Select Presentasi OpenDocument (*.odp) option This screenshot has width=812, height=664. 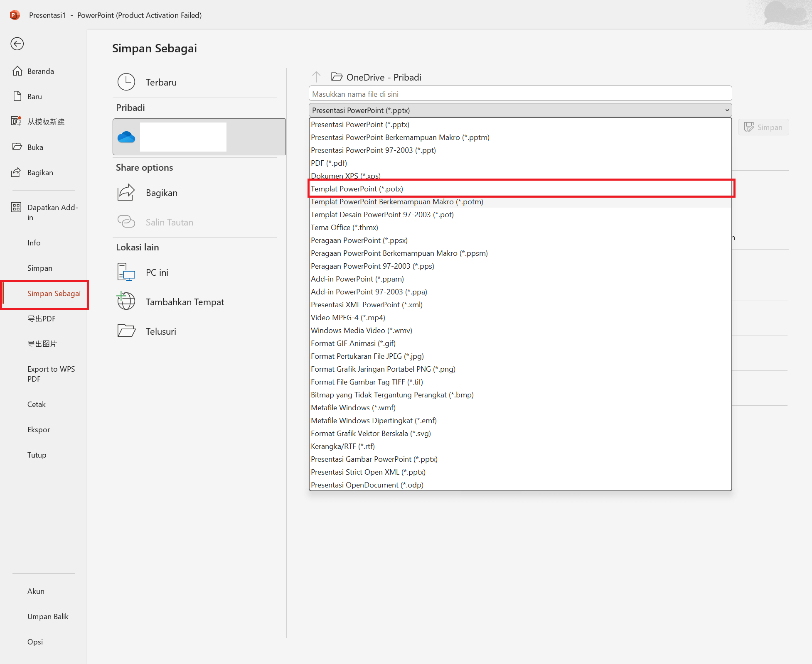click(x=367, y=485)
